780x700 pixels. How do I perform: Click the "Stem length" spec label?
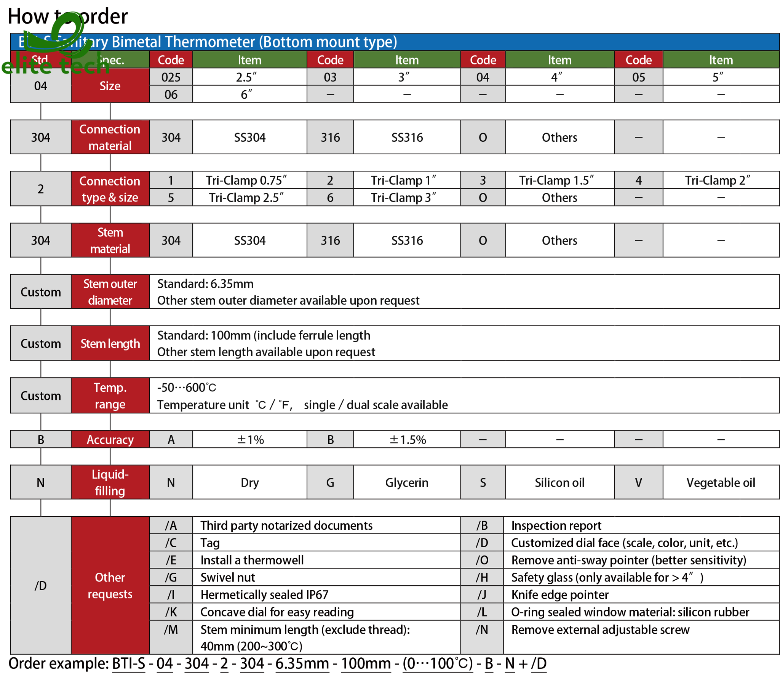pyautogui.click(x=110, y=343)
